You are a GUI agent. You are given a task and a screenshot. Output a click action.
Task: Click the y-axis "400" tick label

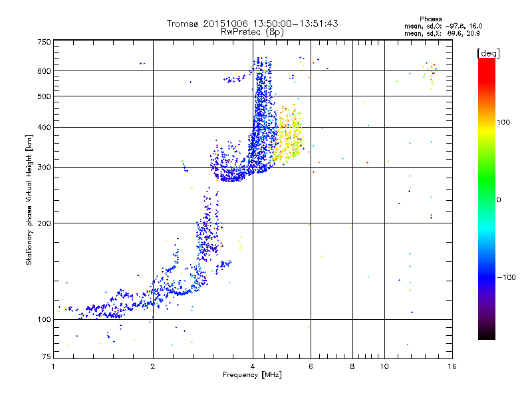(x=44, y=128)
